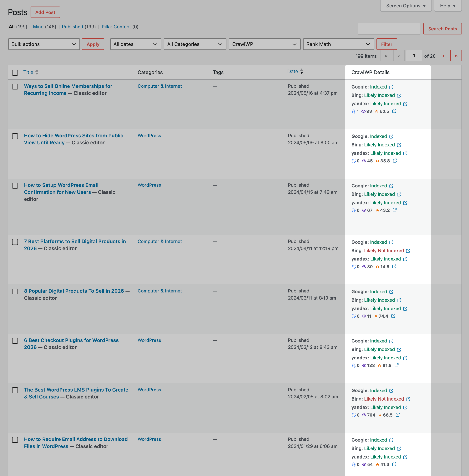The image size is (469, 476).
Task: Show Pillar Content posts view
Action: [116, 27]
